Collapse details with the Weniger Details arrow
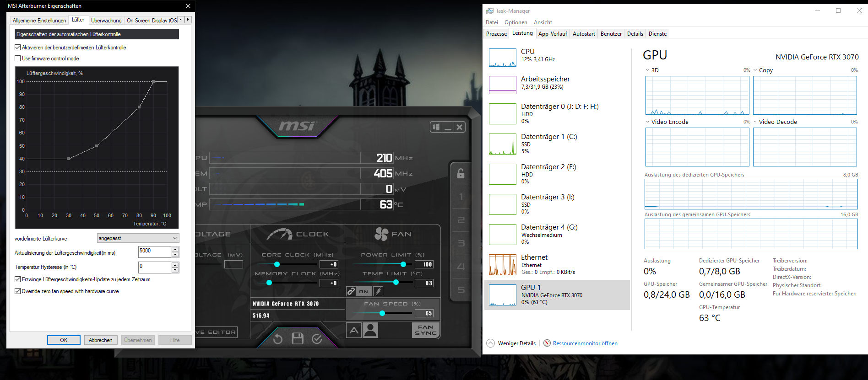The image size is (868, 380). click(490, 343)
